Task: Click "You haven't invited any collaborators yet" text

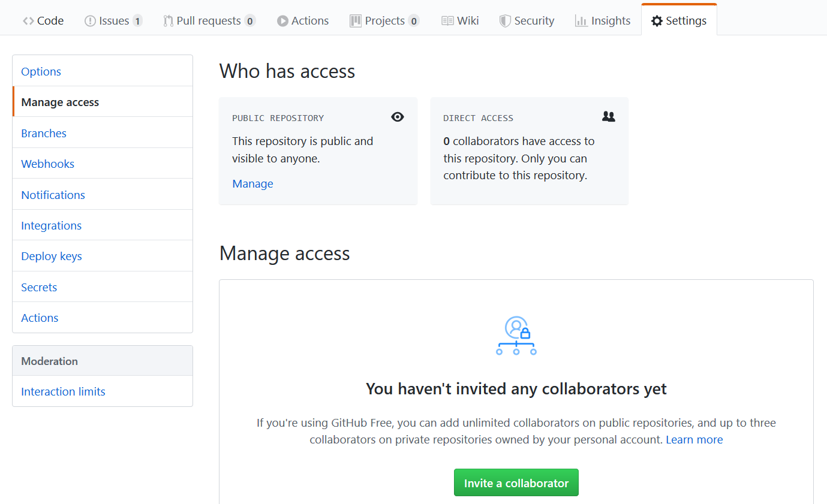Action: coord(516,389)
